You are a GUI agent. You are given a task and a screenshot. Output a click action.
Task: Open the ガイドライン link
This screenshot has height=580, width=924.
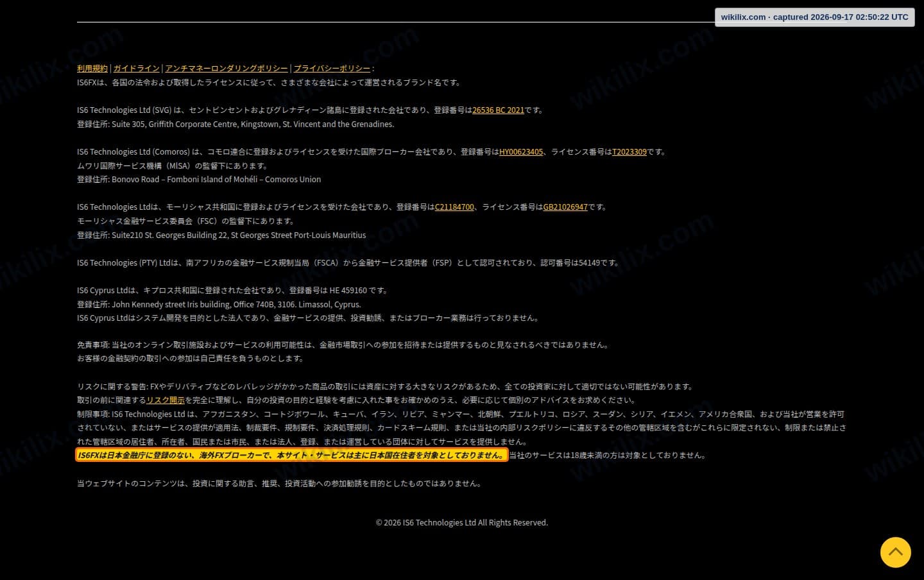click(137, 69)
